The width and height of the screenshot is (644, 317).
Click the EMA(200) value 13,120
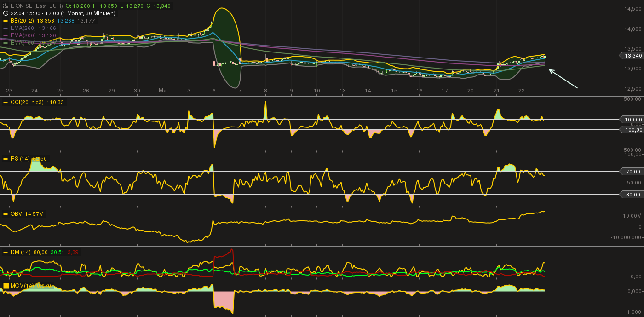point(47,35)
